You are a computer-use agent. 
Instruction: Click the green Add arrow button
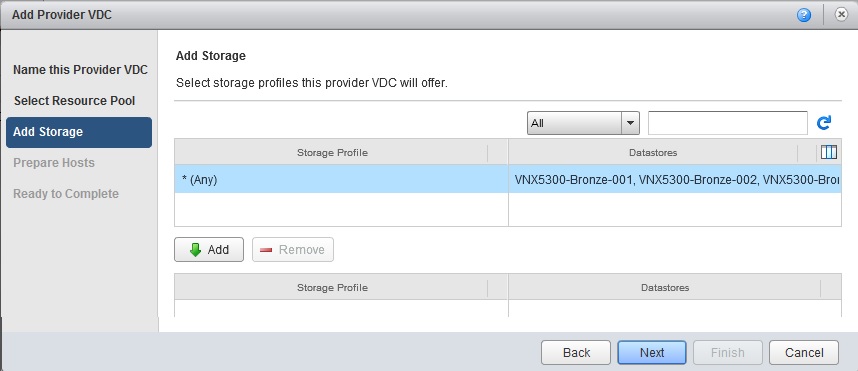click(209, 250)
